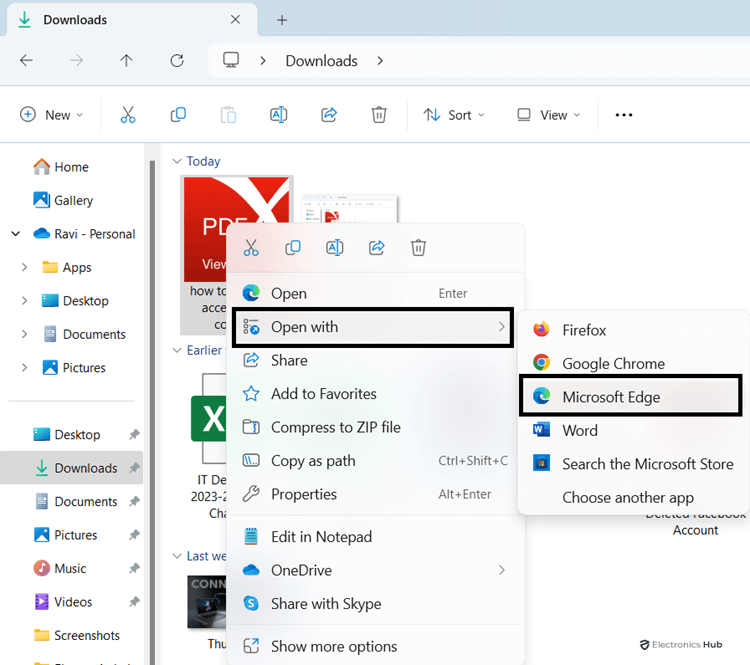Screen dimensions: 750x665
Task: Go back with the left arrow button
Action: click(26, 60)
